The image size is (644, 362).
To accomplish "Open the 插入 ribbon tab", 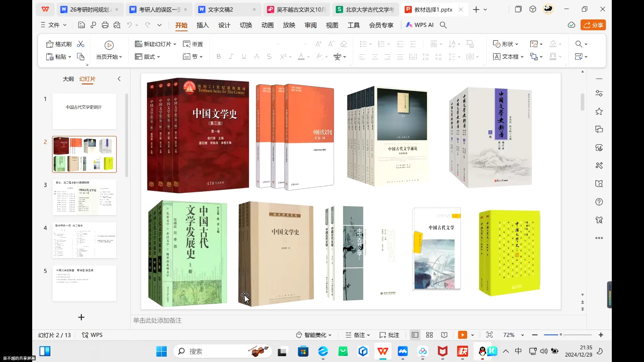I will [x=203, y=25].
